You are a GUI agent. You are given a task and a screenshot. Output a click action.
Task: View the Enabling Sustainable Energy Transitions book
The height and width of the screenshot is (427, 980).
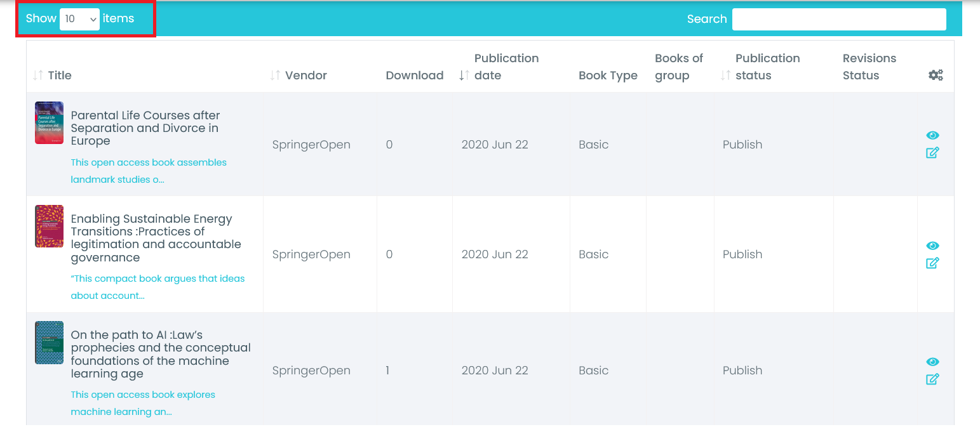[932, 246]
